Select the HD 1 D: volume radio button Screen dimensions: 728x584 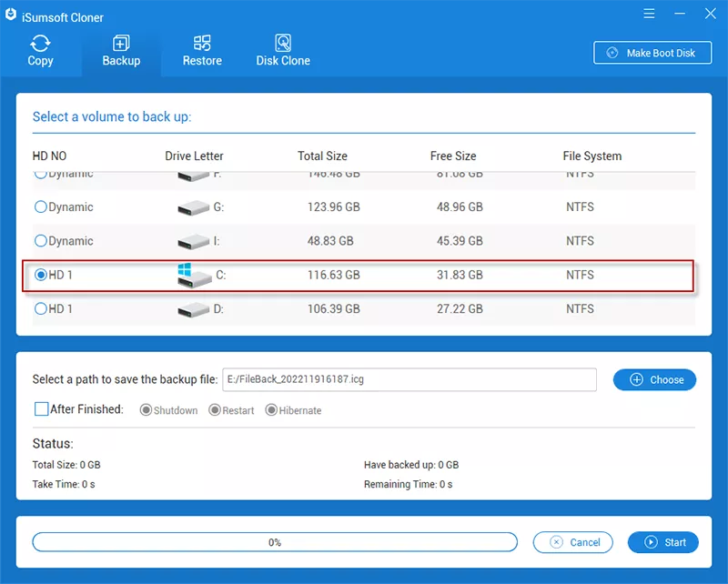click(41, 309)
